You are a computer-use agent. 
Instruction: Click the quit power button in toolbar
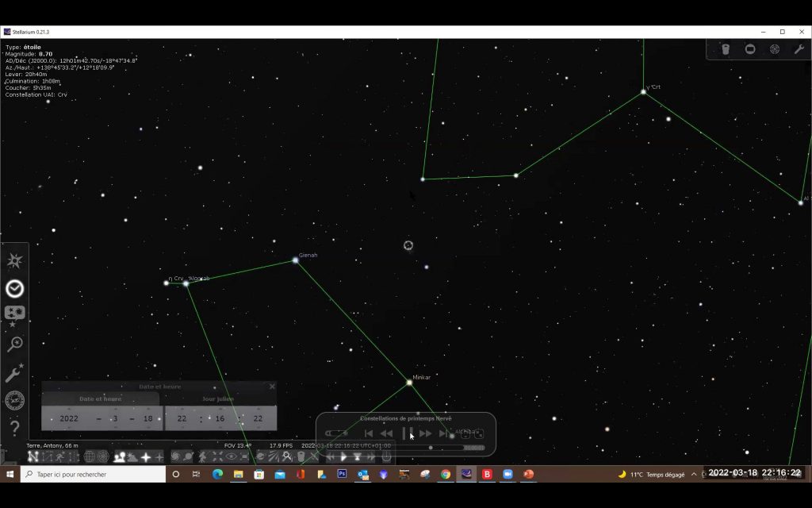386,456
